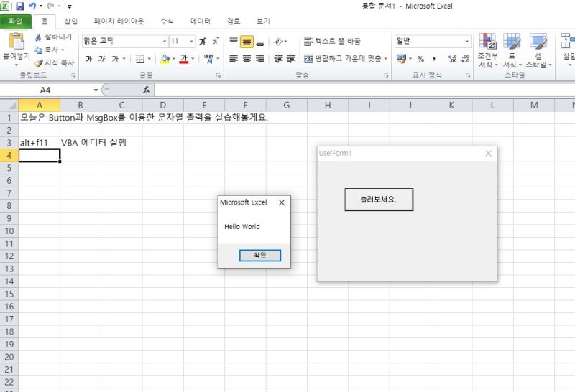Screen dimensions: 575x392
Task: Click the Save icon in quick access toolbar
Action: [x=20, y=6]
